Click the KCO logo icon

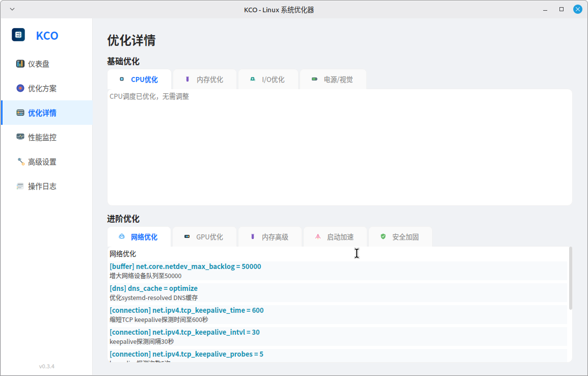coord(18,35)
